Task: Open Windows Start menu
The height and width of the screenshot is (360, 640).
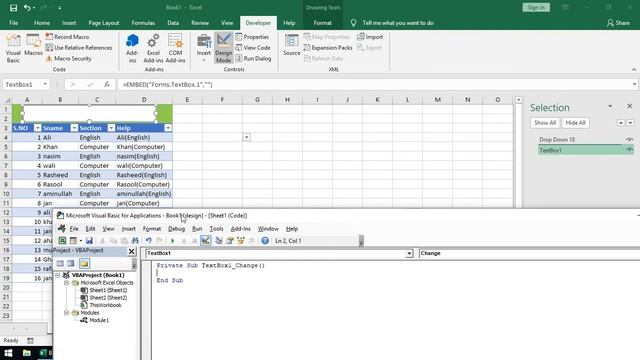Action: pos(8,353)
